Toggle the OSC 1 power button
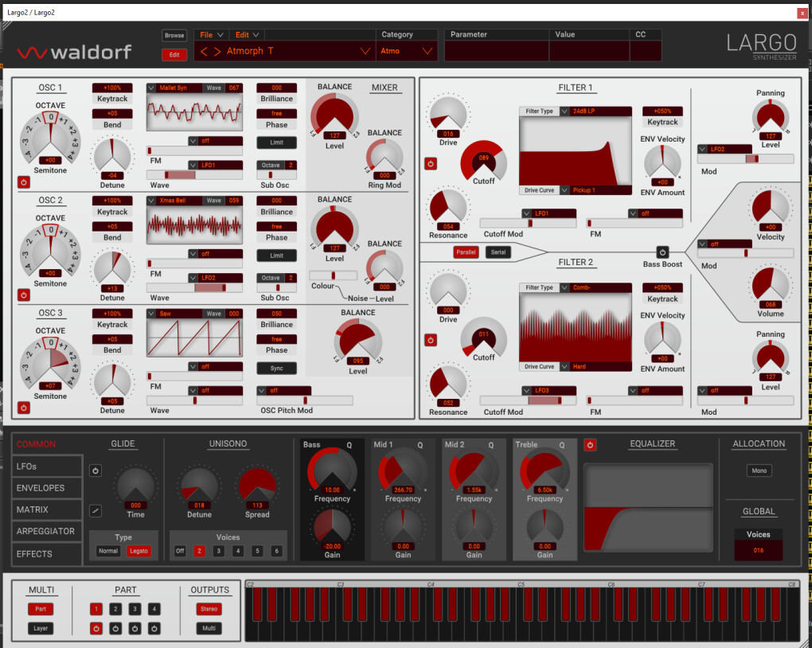 pyautogui.click(x=24, y=182)
